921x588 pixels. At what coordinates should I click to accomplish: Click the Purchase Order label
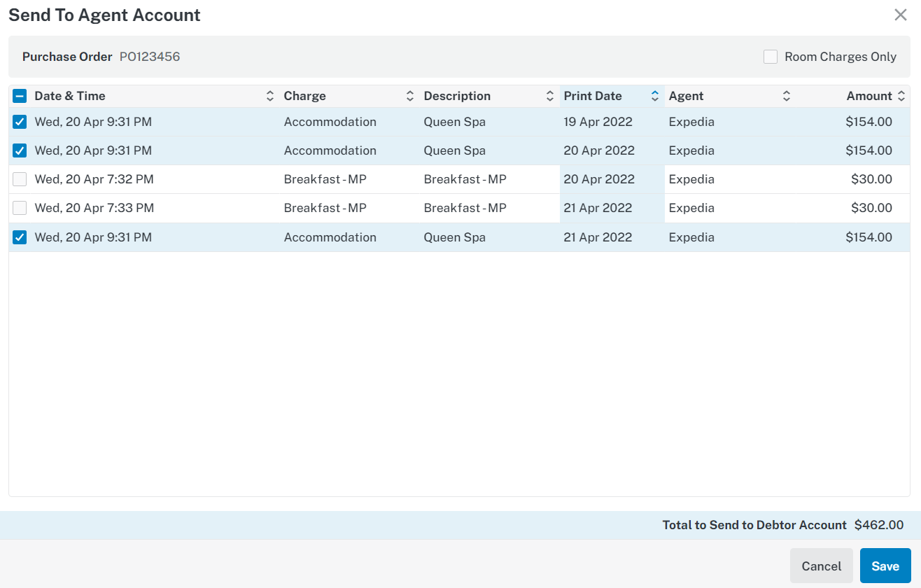coord(67,57)
